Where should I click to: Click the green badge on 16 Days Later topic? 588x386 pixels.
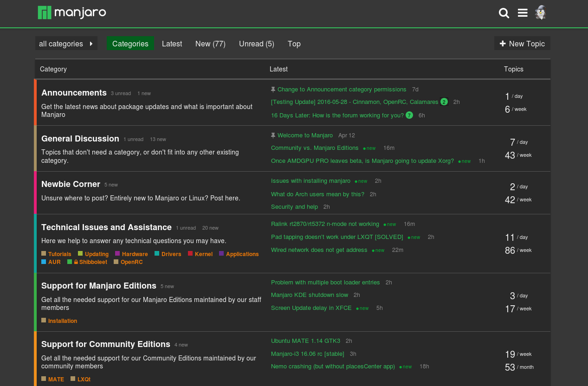pos(409,115)
